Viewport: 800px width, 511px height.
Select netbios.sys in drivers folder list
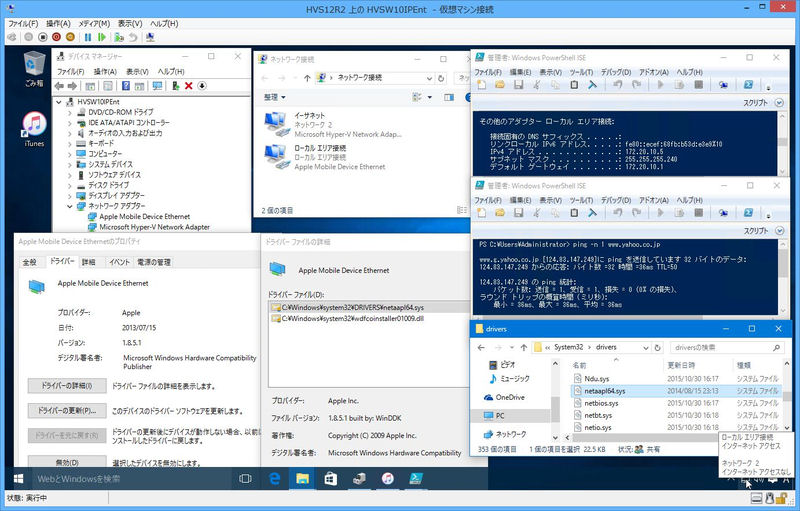pos(601,403)
